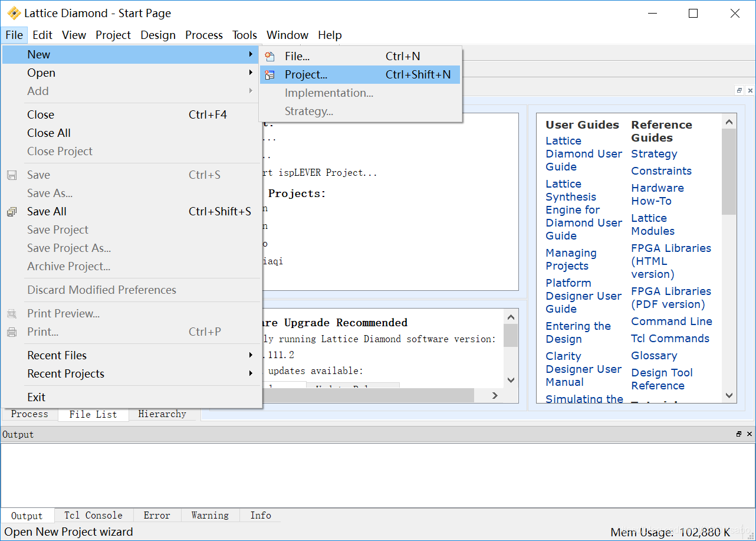Open the Entering the Design link
756x541 pixels.
pyautogui.click(x=578, y=333)
